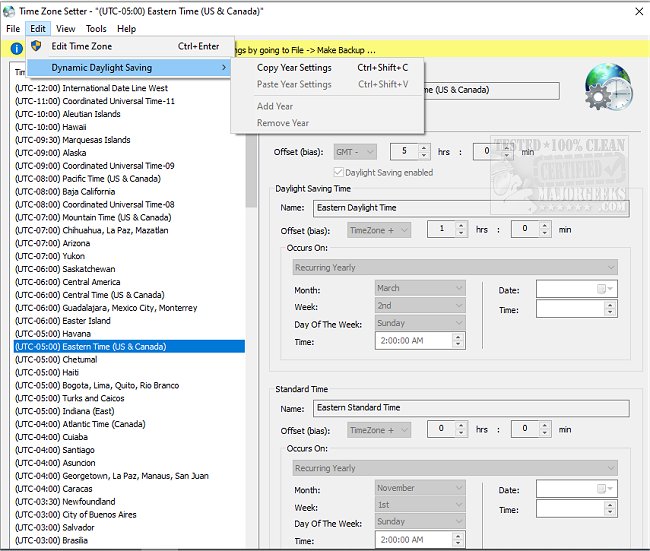Click the Help menu

coord(126,29)
